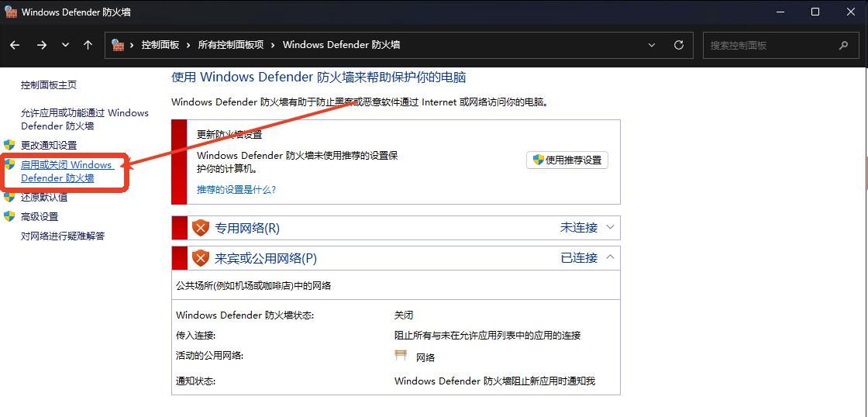Expand the 专用网络(R) section chevron
Viewport: 868px width, 417px height.
610,227
